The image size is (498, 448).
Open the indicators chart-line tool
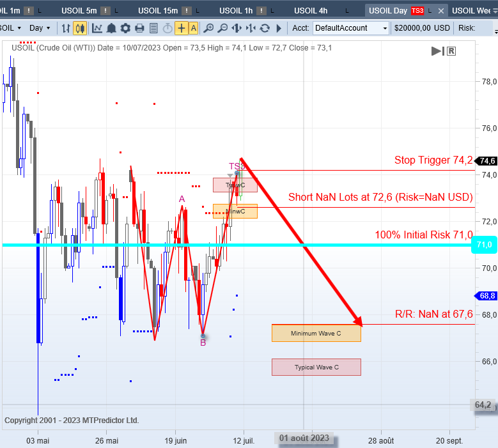97,28
